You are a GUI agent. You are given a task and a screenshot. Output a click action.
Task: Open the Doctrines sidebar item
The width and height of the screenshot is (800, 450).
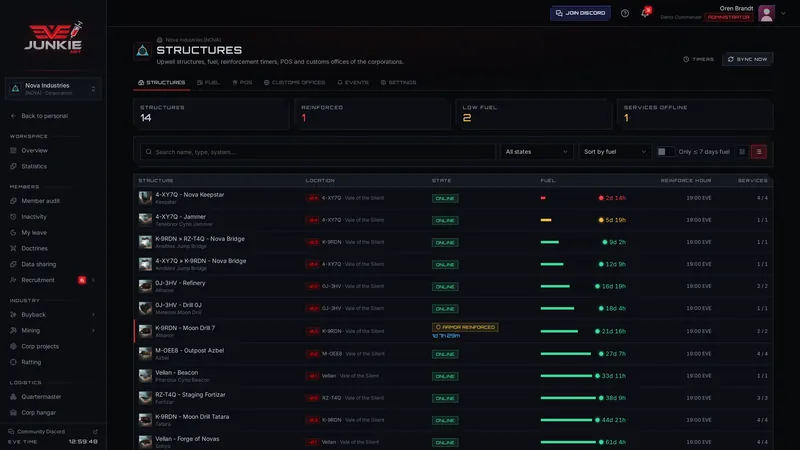click(x=34, y=248)
